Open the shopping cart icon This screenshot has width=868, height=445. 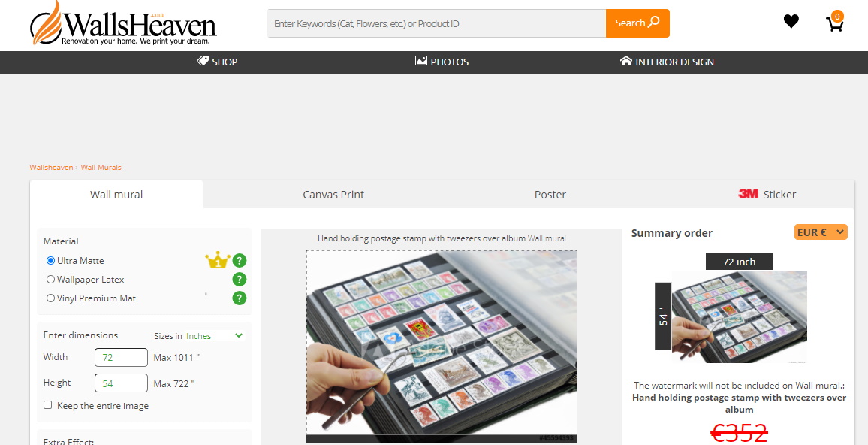(835, 22)
